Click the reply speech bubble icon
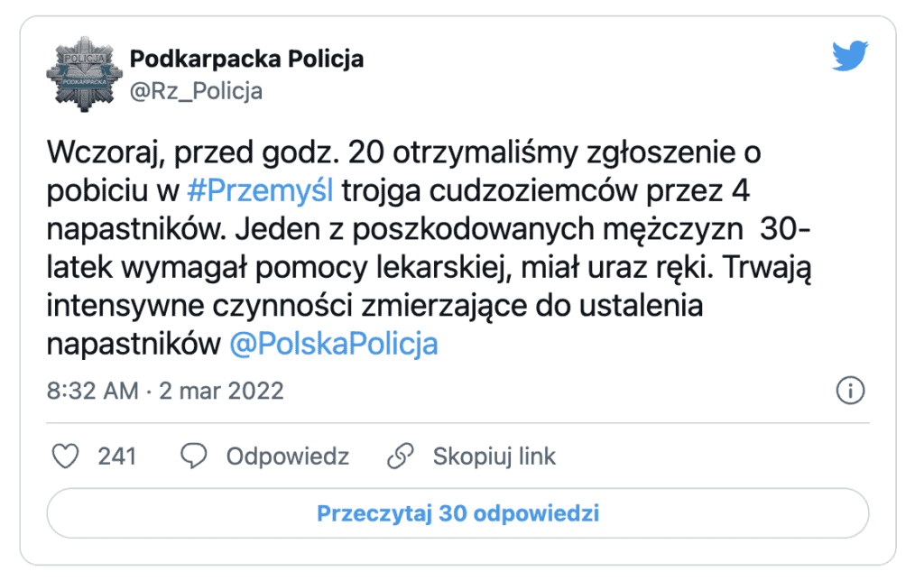The image size is (924, 581). [x=193, y=456]
